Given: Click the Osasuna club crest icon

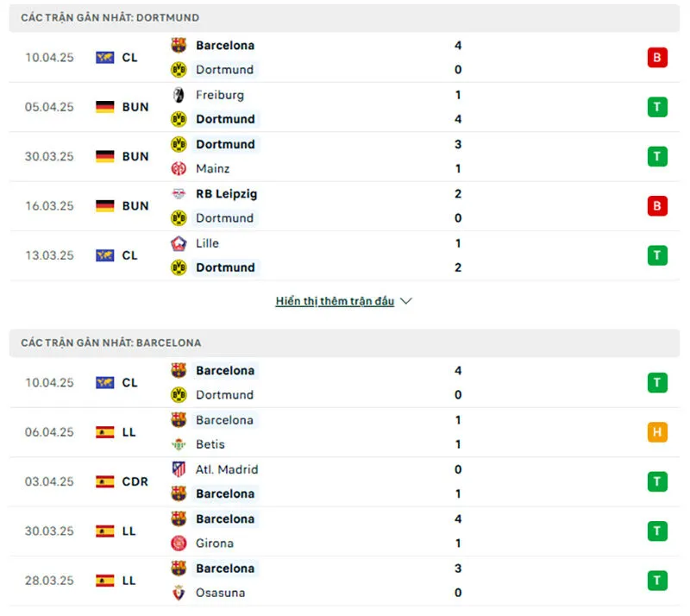Looking at the screenshot, I should [x=179, y=593].
